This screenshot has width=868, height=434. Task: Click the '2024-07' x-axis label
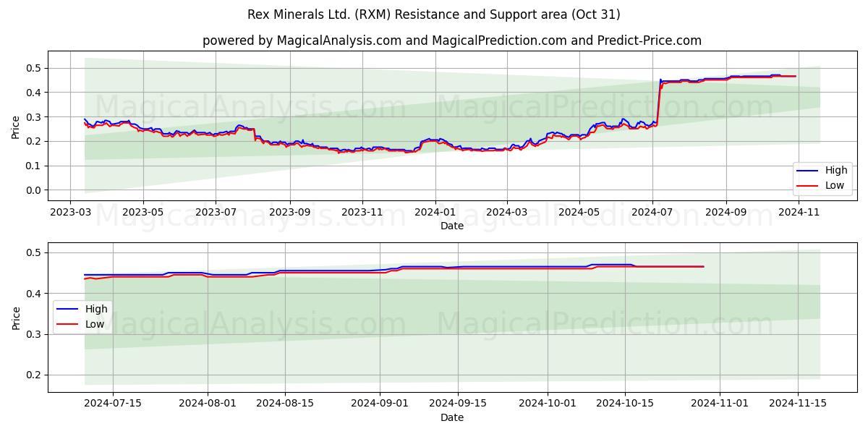pos(652,213)
